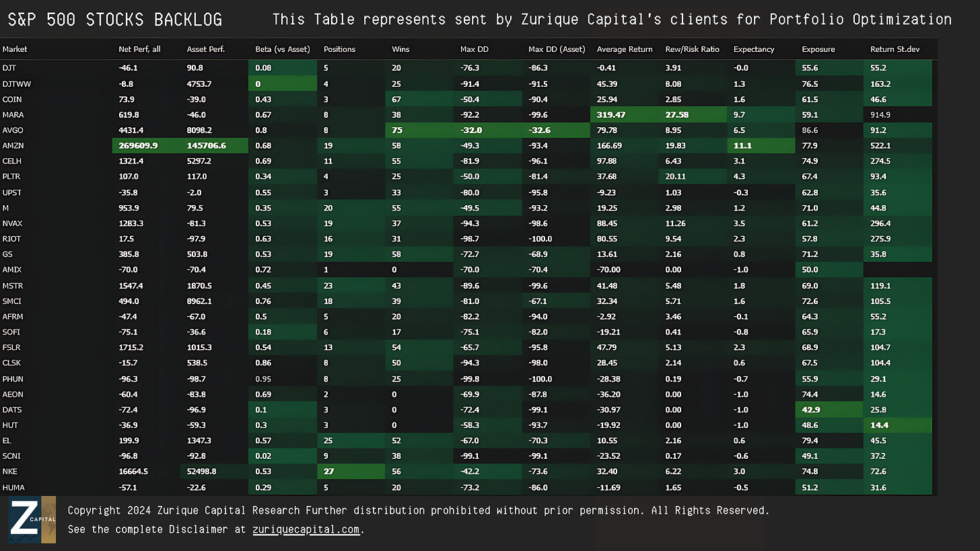Click the Max DD (Asset) header
The image size is (980, 551).
pos(556,49)
